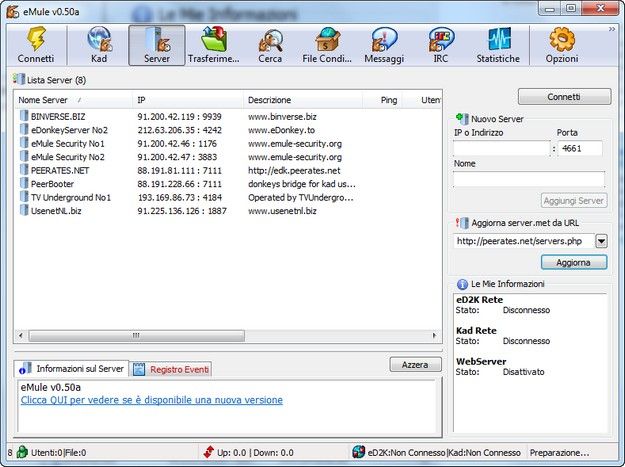Click the BINVERSE.BIZ server icon

(24, 116)
